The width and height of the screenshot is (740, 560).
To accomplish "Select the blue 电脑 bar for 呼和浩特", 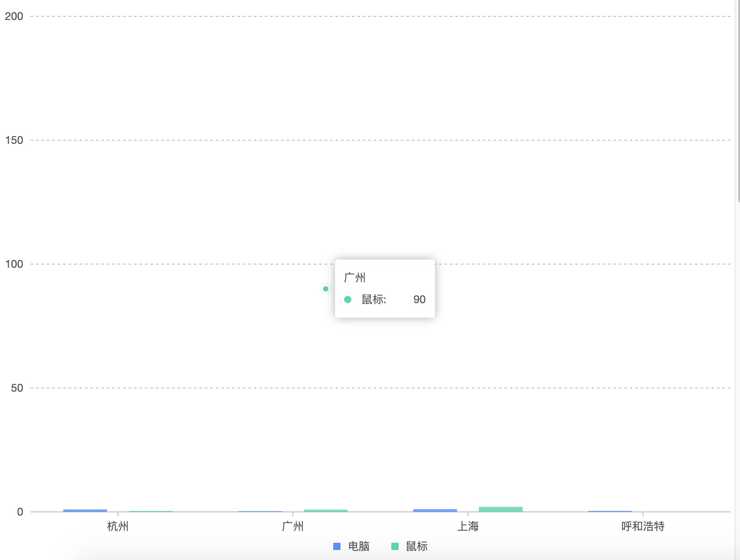I will pyautogui.click(x=610, y=511).
